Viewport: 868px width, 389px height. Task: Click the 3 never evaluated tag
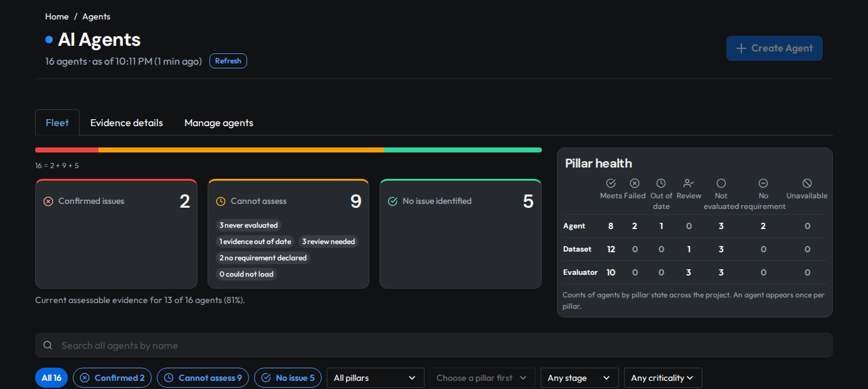pyautogui.click(x=248, y=225)
